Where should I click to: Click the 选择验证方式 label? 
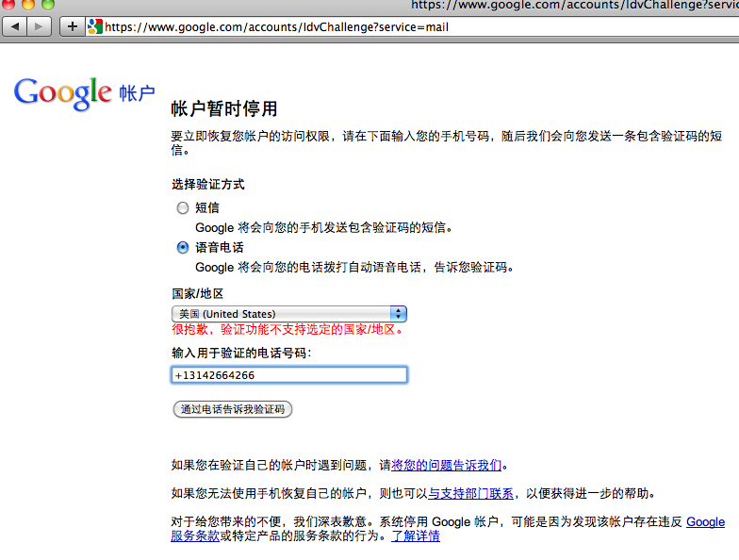[x=207, y=185]
